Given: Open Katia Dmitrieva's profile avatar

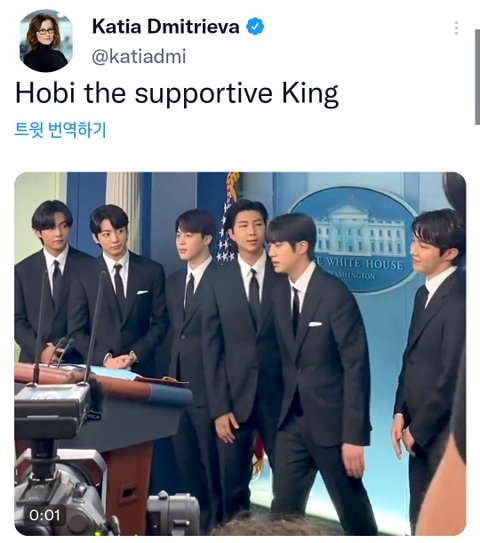Looking at the screenshot, I should coord(46,41).
